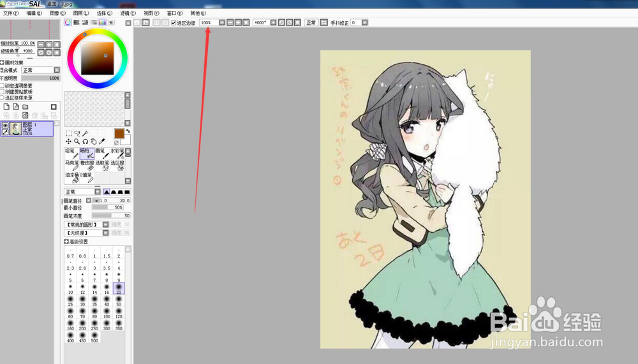
Task: Choose the 2值笔 binary pen tool
Action: pos(87,178)
